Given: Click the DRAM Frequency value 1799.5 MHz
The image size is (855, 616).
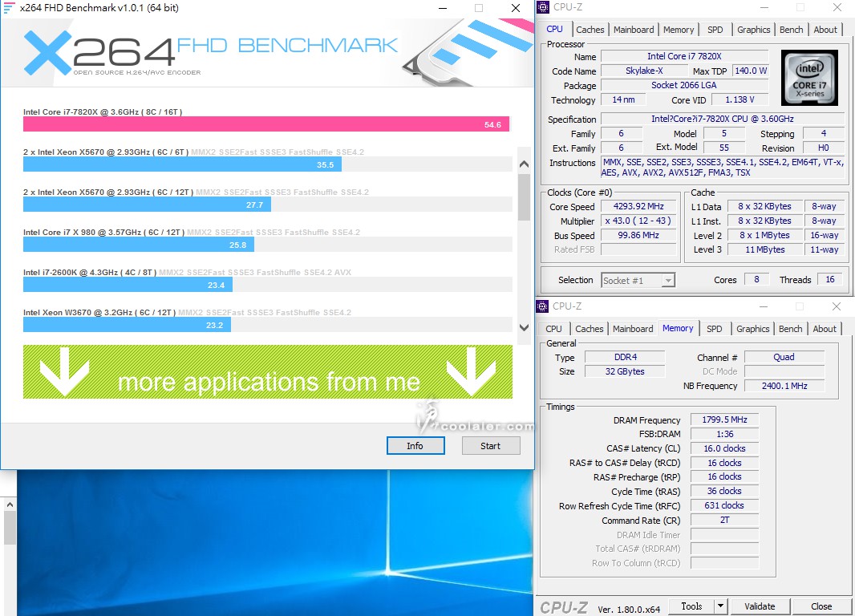Looking at the screenshot, I should 724,419.
